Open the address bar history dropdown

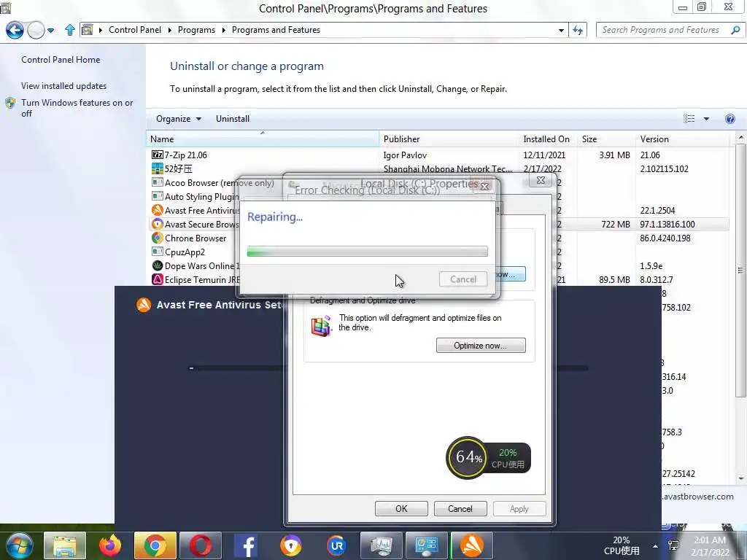561,30
